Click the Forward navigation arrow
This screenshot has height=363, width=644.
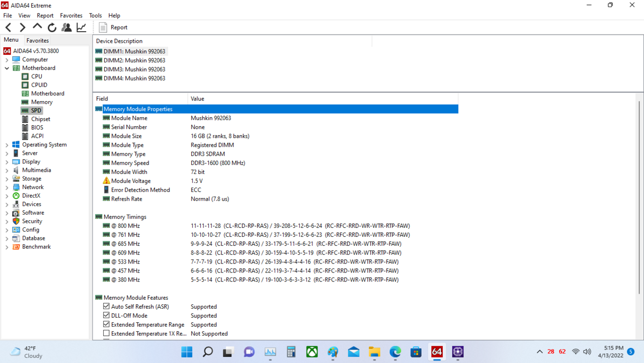[23, 27]
